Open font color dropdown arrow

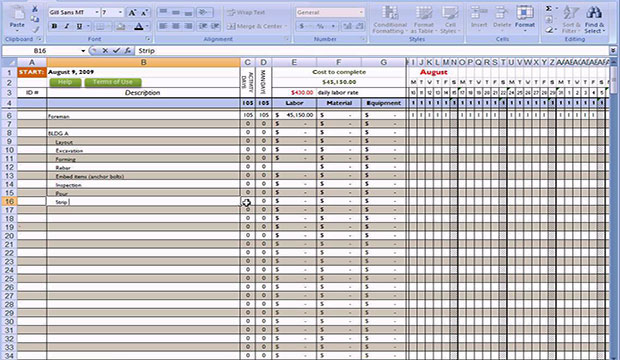pyautogui.click(x=147, y=27)
